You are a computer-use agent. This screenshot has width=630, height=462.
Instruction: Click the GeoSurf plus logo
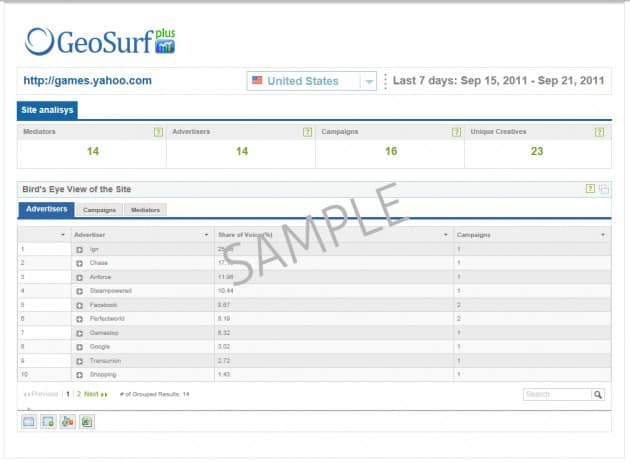(100, 41)
